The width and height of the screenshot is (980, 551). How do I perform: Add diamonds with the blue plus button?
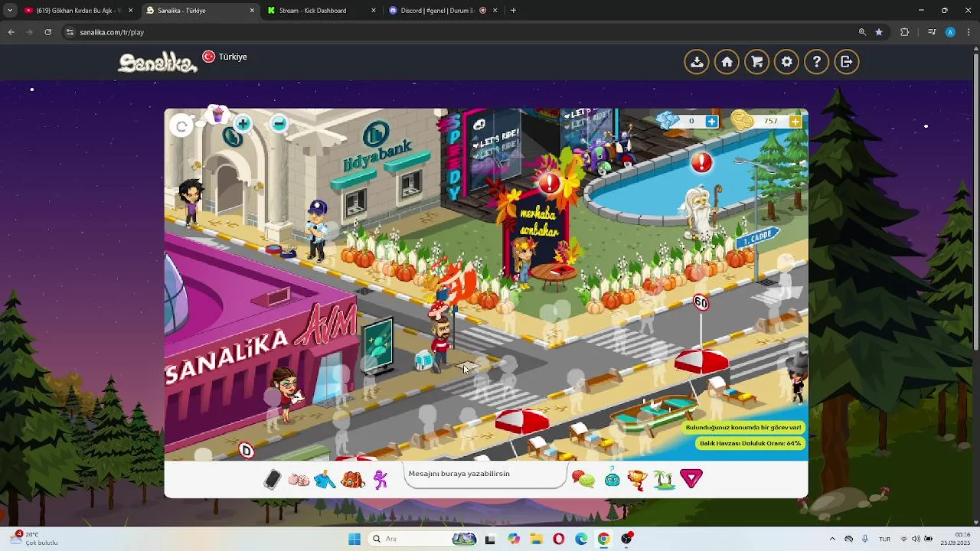pyautogui.click(x=712, y=121)
